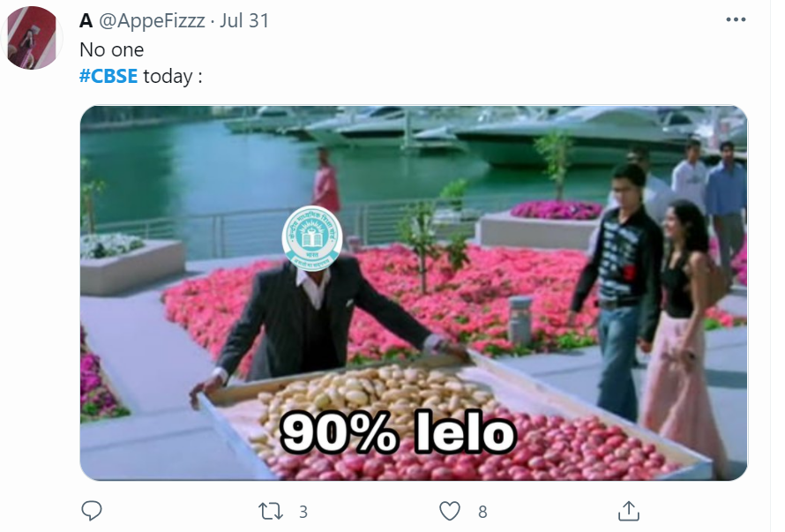Image resolution: width=785 pixels, height=532 pixels.
Task: Open the round profile avatar picture
Action: coord(33,38)
